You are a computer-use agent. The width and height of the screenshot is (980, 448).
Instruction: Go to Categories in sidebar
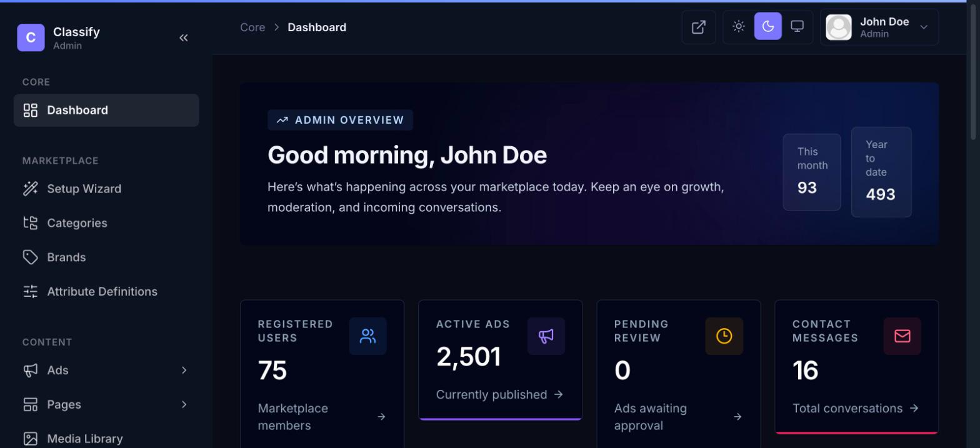point(106,223)
